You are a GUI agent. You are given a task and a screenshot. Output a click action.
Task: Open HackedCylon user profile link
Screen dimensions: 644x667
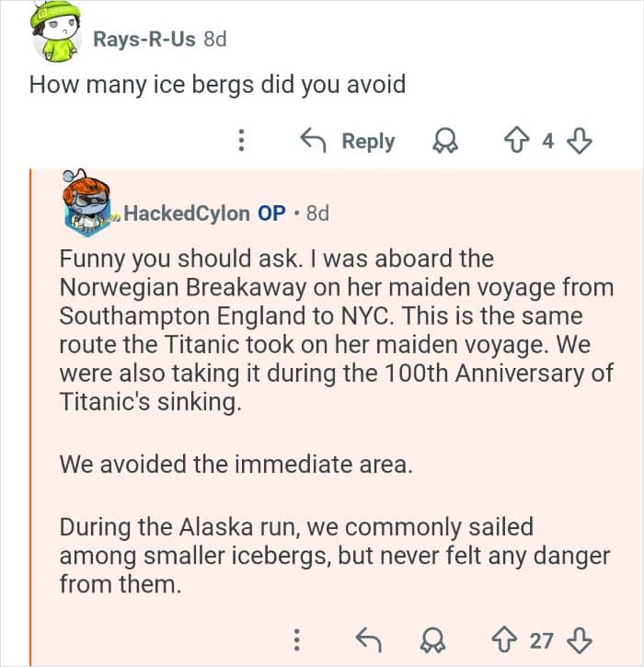186,213
